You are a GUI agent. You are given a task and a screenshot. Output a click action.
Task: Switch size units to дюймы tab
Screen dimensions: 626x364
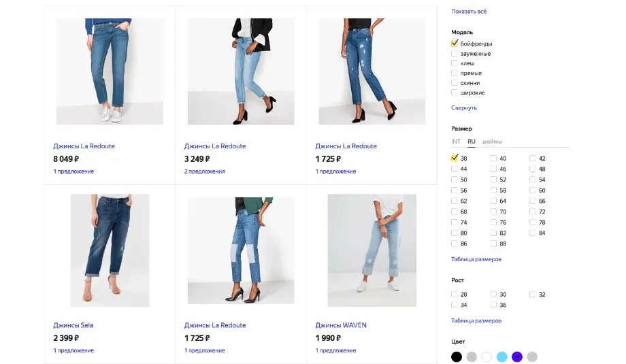pyautogui.click(x=492, y=142)
